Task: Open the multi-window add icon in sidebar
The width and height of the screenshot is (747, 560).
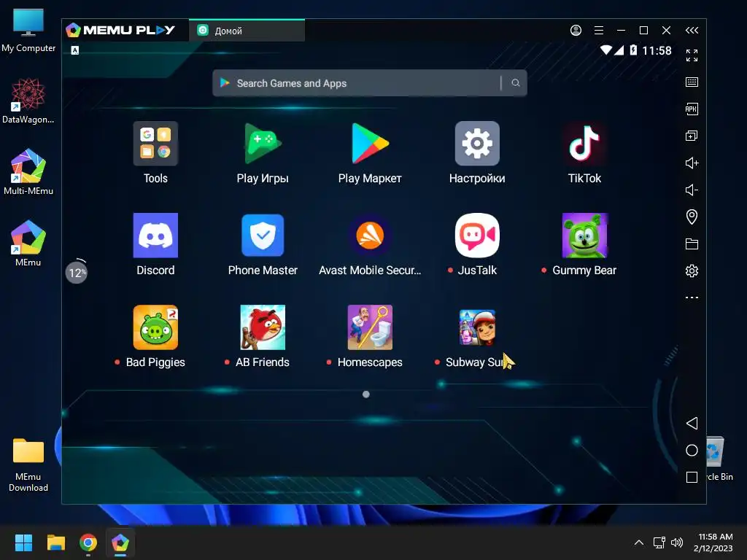Action: point(692,136)
